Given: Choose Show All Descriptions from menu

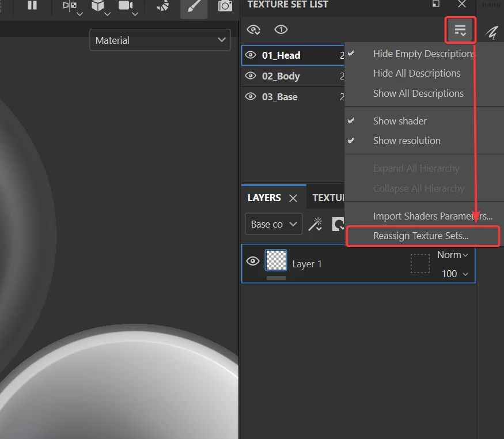Looking at the screenshot, I should (425, 93).
